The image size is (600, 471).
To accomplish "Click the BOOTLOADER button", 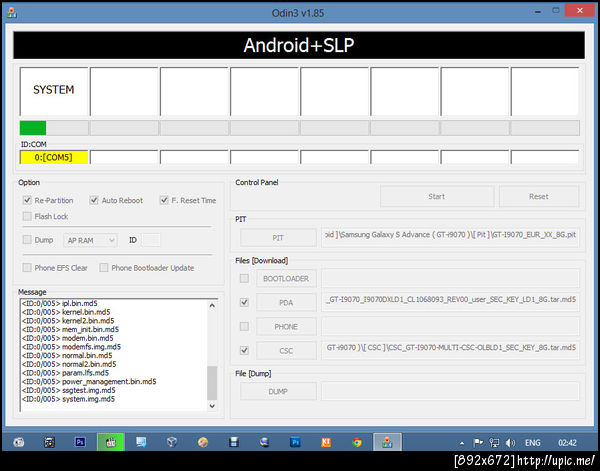I will coord(286,279).
